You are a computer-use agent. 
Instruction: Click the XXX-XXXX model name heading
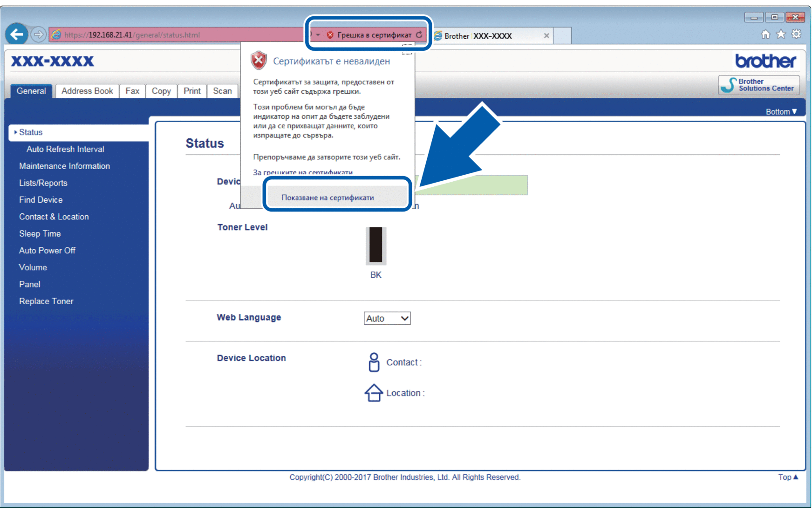pos(52,61)
